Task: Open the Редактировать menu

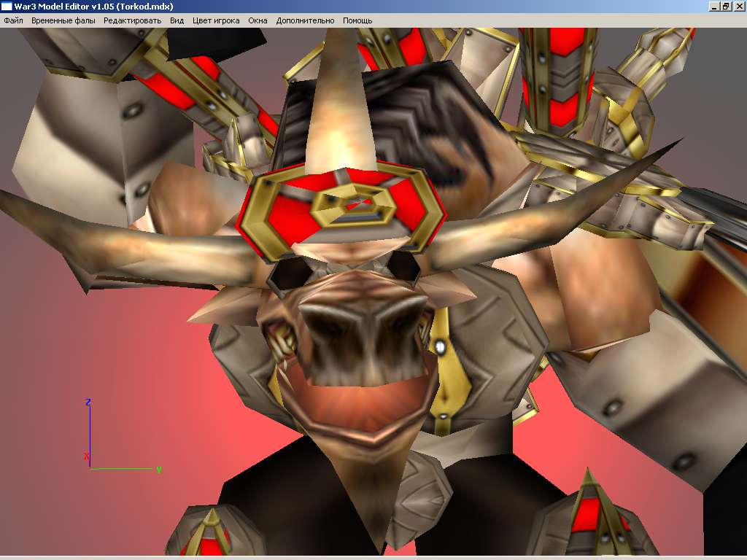Action: [133, 20]
